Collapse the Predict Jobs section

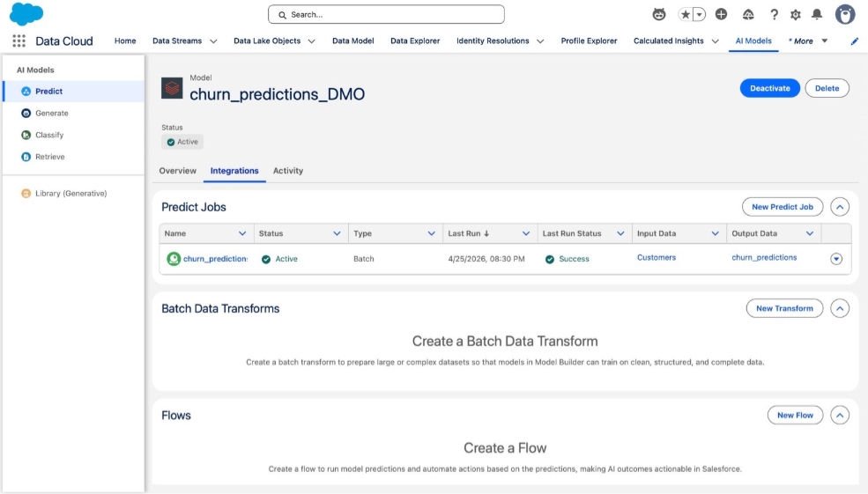(840, 207)
